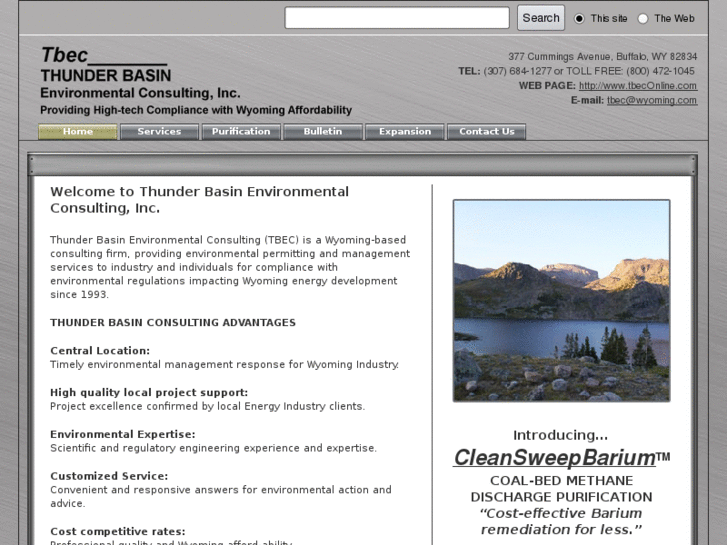The image size is (727, 545).
Task: Select the 'This site' radio option
Action: tap(579, 19)
